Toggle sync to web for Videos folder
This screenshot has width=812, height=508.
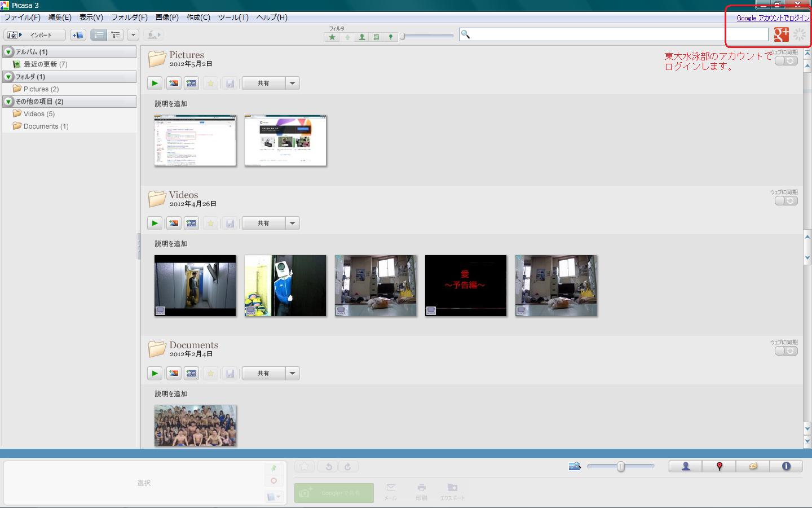[x=786, y=201]
